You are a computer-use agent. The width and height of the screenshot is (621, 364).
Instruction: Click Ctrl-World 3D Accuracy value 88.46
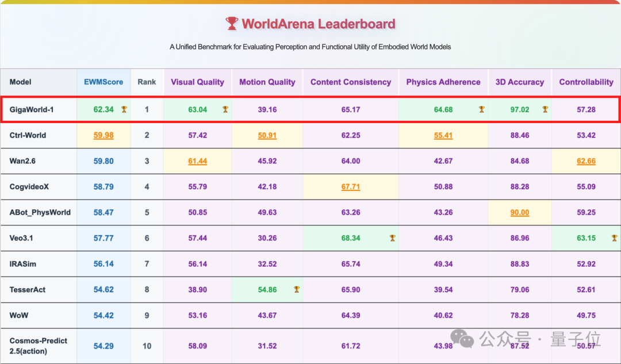520,136
